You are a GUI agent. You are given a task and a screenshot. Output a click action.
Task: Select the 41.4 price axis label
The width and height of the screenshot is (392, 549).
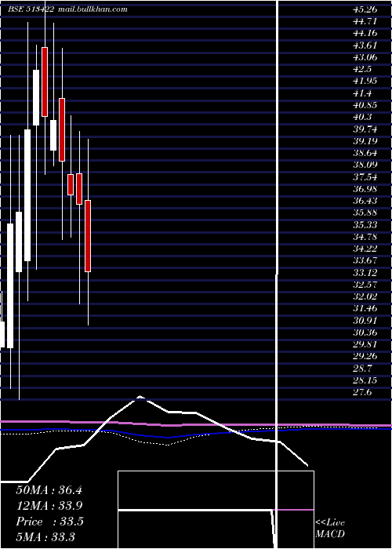coord(362,93)
